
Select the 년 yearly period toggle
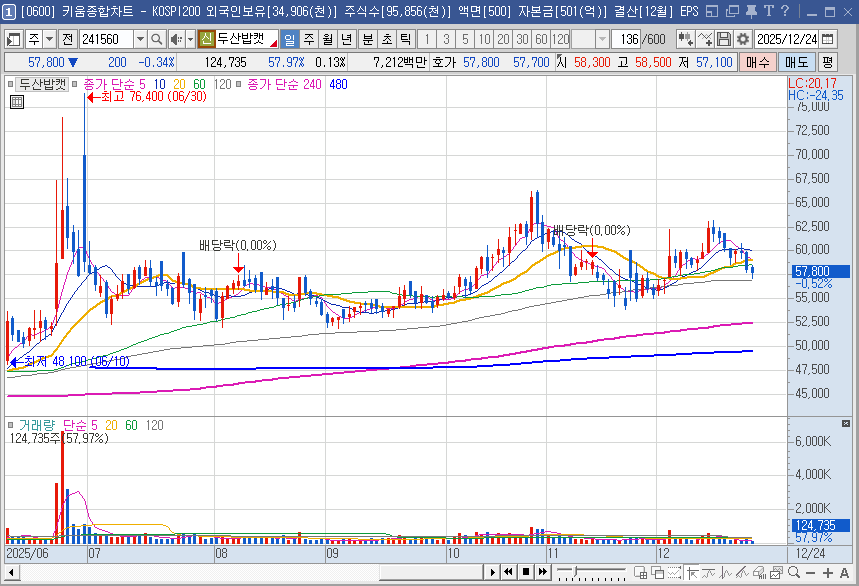[347, 39]
